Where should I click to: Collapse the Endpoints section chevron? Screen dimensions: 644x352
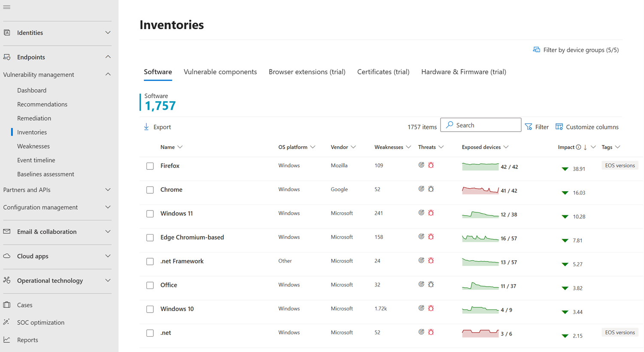(108, 57)
